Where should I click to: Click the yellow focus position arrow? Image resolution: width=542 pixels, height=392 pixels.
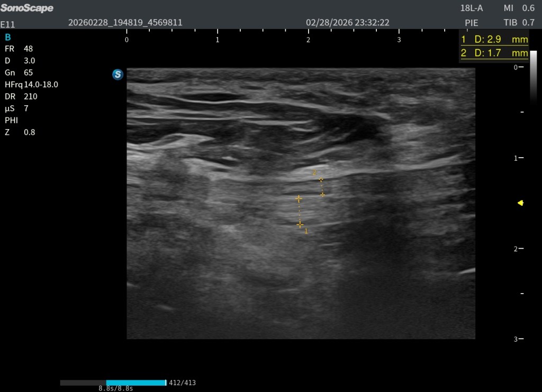520,203
